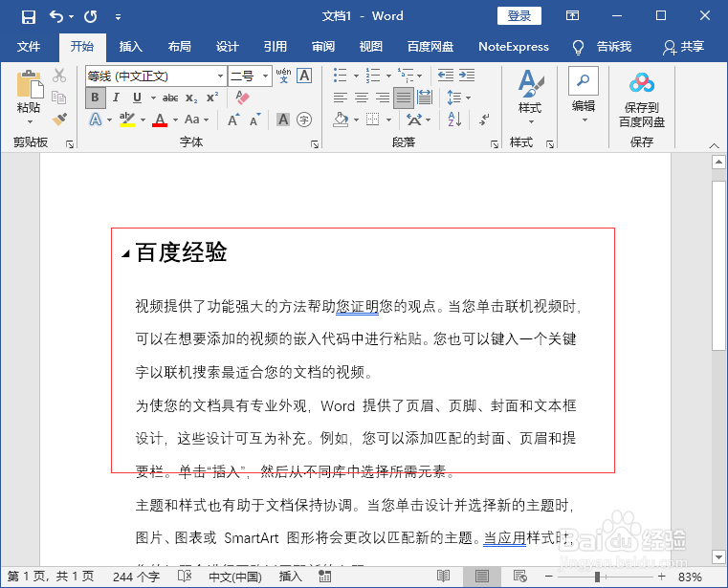Screen dimensions: 728x588
Task: Open the numbering library dropdown
Action: pyautogui.click(x=388, y=76)
